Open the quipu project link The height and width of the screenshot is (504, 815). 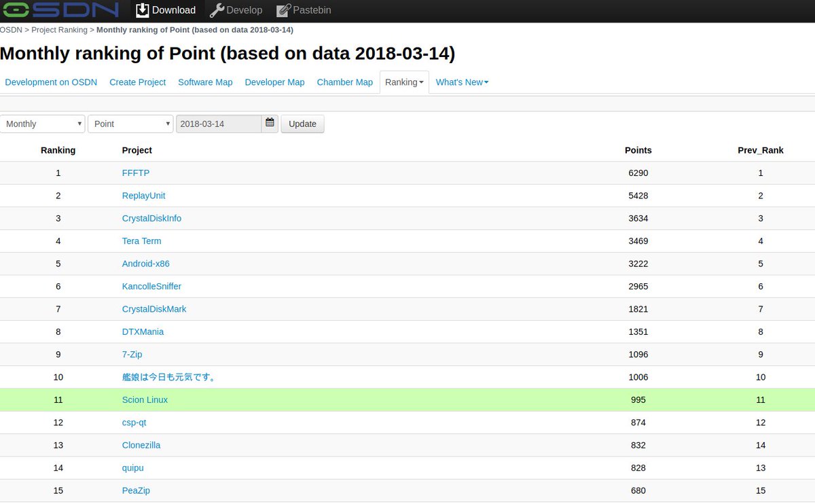click(x=133, y=468)
